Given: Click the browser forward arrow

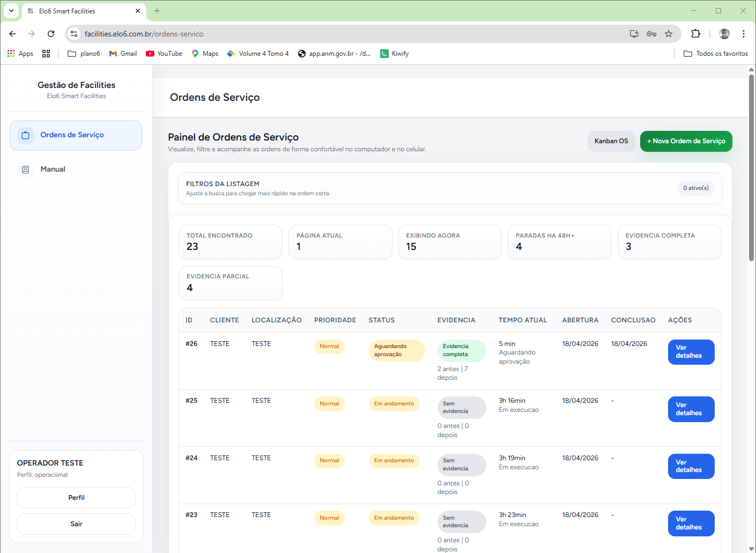Looking at the screenshot, I should tap(32, 34).
